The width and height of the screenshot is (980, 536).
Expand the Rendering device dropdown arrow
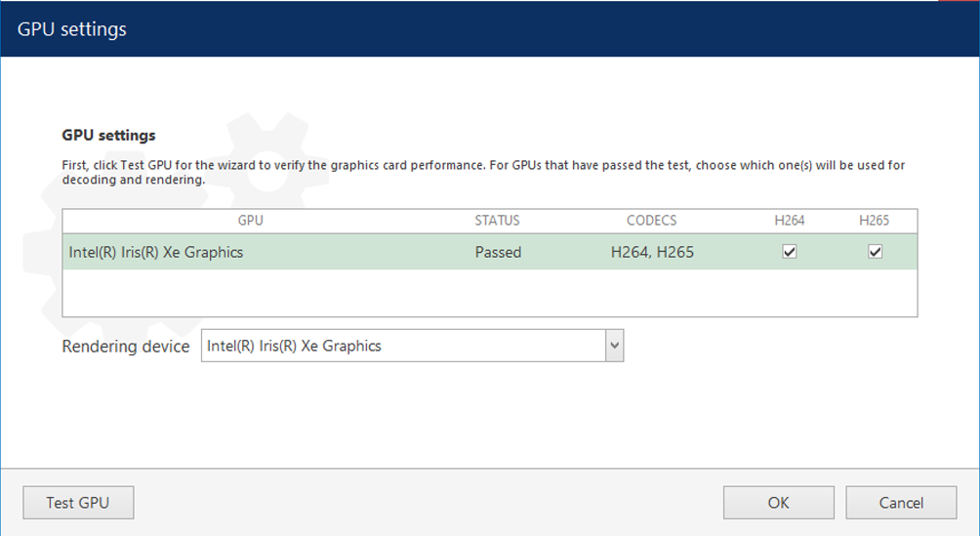[x=614, y=346]
